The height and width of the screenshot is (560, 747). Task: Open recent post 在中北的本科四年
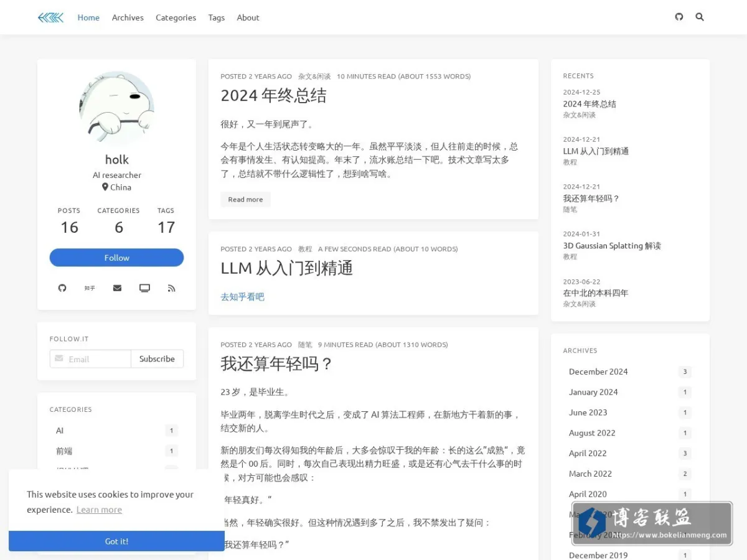596,293
